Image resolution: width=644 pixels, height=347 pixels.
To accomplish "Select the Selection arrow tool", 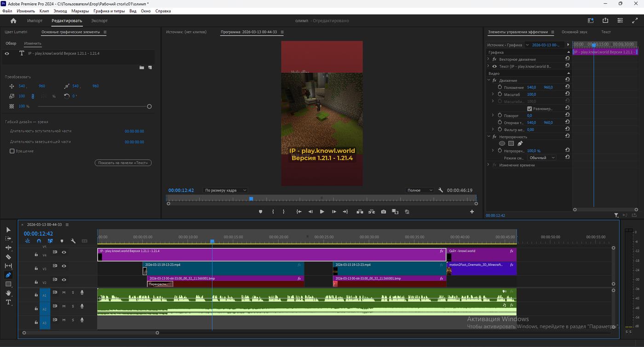I will click(8, 229).
